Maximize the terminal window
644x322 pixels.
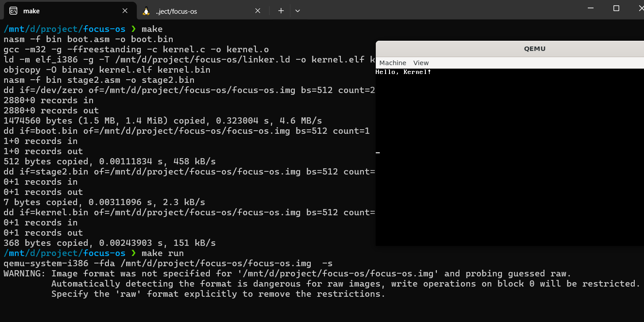tap(616, 8)
